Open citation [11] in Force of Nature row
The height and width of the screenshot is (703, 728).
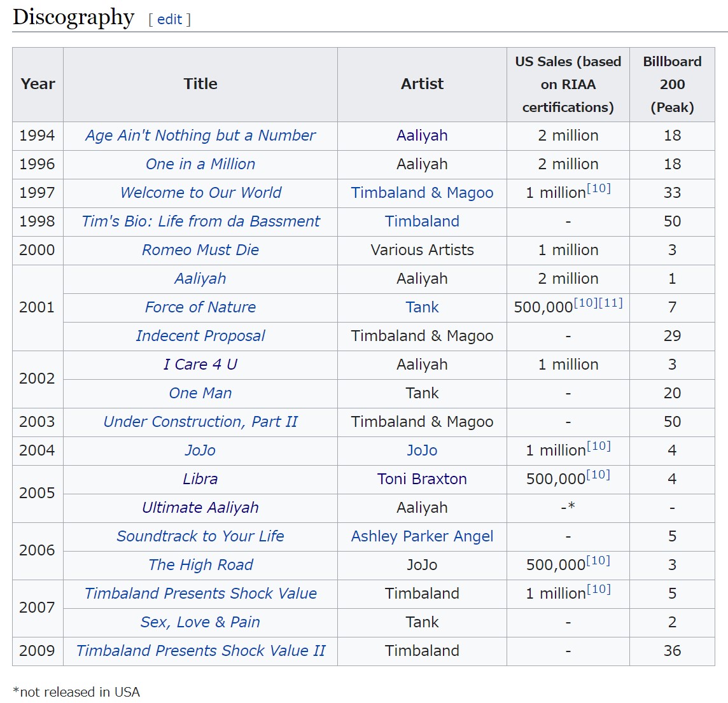[610, 303]
